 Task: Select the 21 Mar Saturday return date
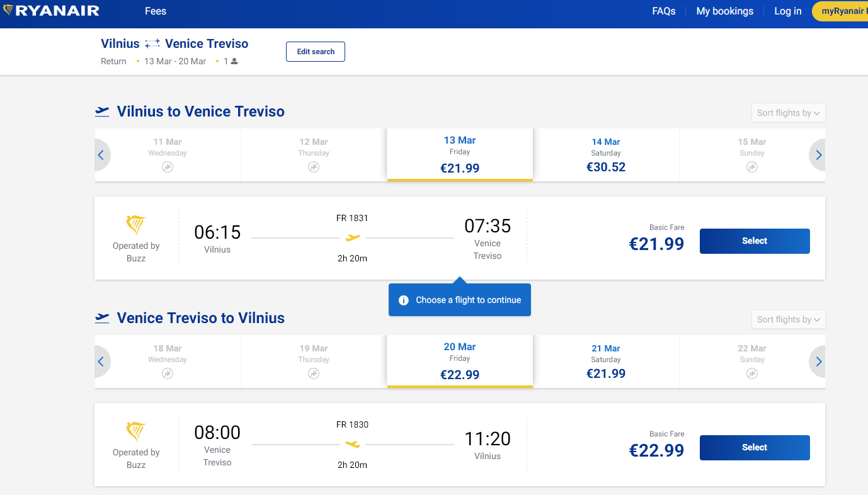[x=606, y=361]
